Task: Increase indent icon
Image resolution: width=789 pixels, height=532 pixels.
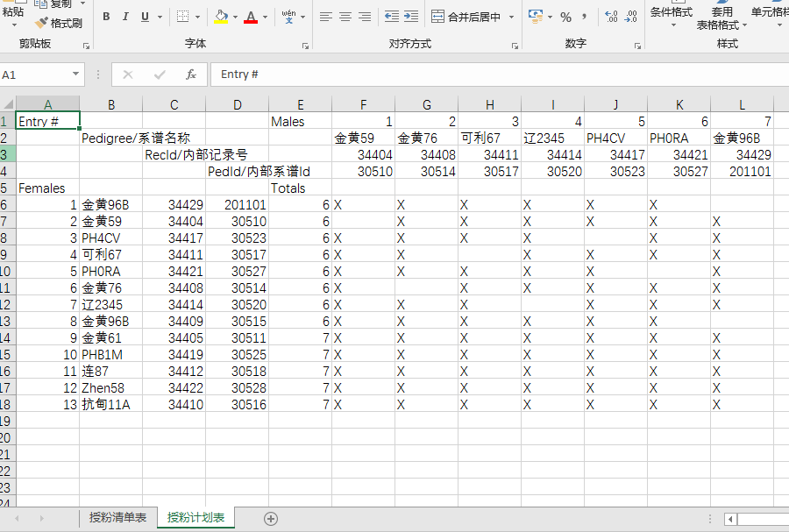Action: [411, 17]
